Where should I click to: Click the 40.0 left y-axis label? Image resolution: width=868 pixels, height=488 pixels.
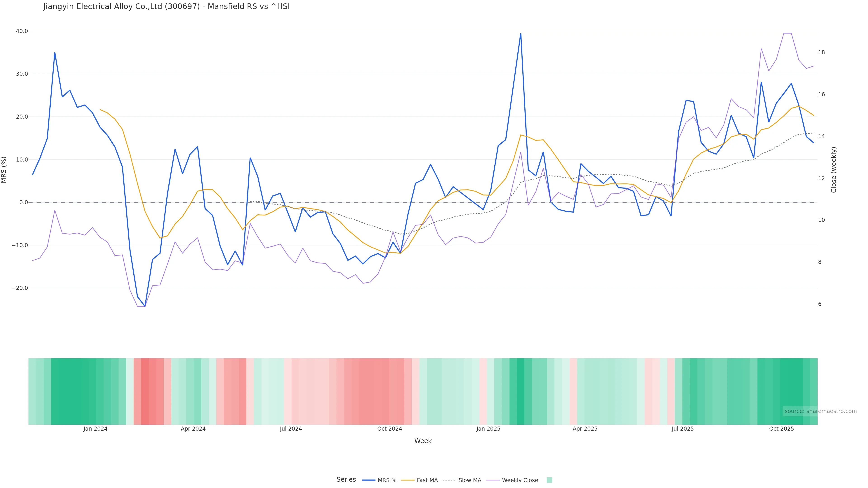point(22,31)
